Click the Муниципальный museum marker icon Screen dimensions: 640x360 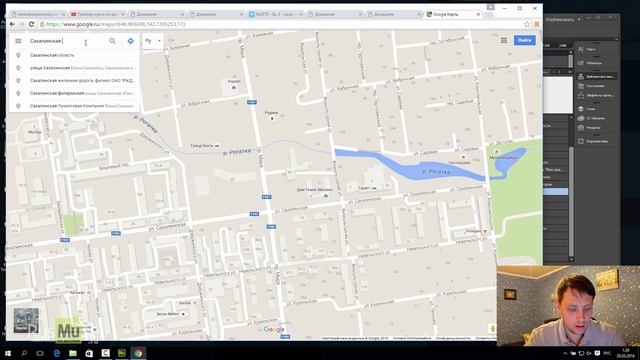pos(497,152)
